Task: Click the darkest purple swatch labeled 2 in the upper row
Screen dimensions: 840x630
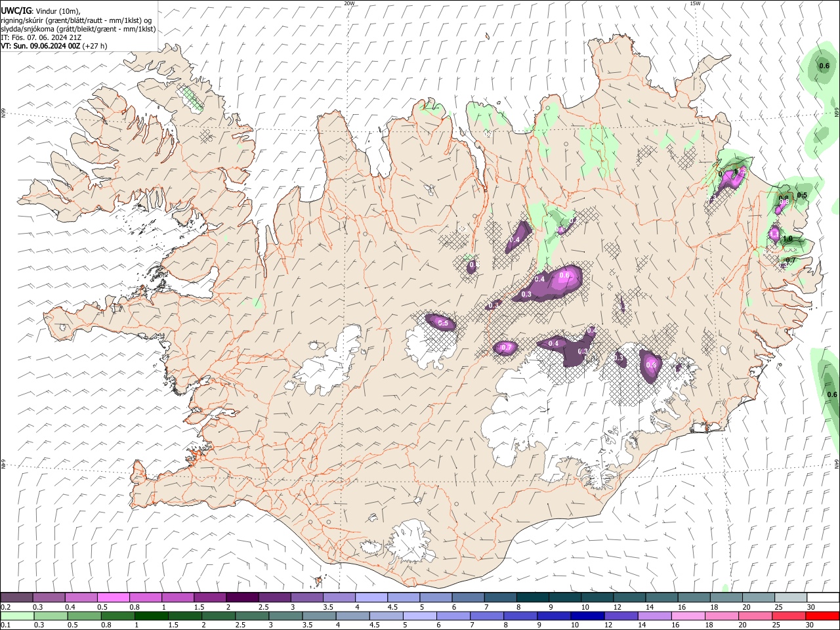Action: (x=242, y=598)
